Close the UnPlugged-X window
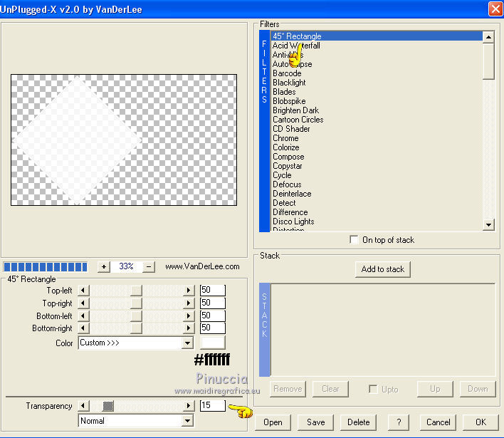504x438 pixels. coord(495,9)
